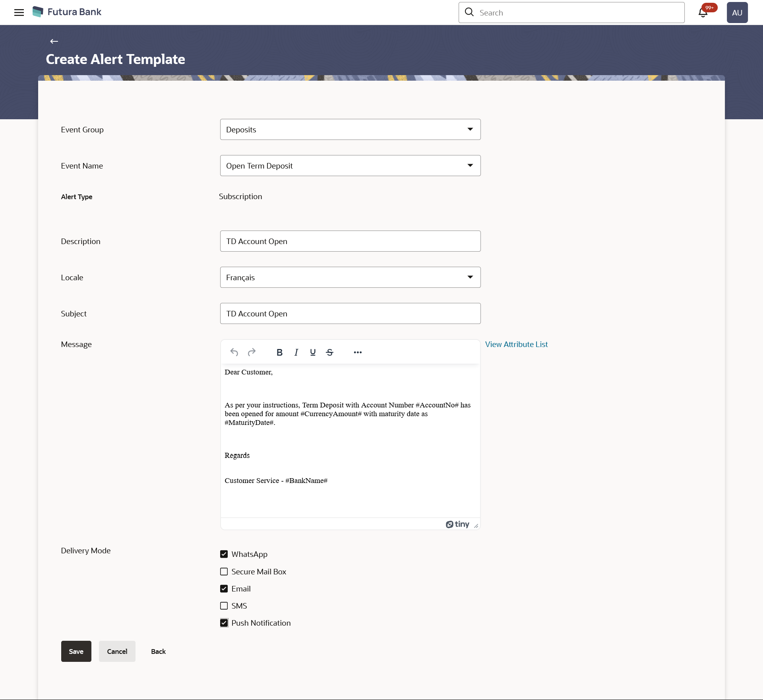This screenshot has width=763, height=700.
Task: Show more editor toolbar options
Action: [x=358, y=352]
